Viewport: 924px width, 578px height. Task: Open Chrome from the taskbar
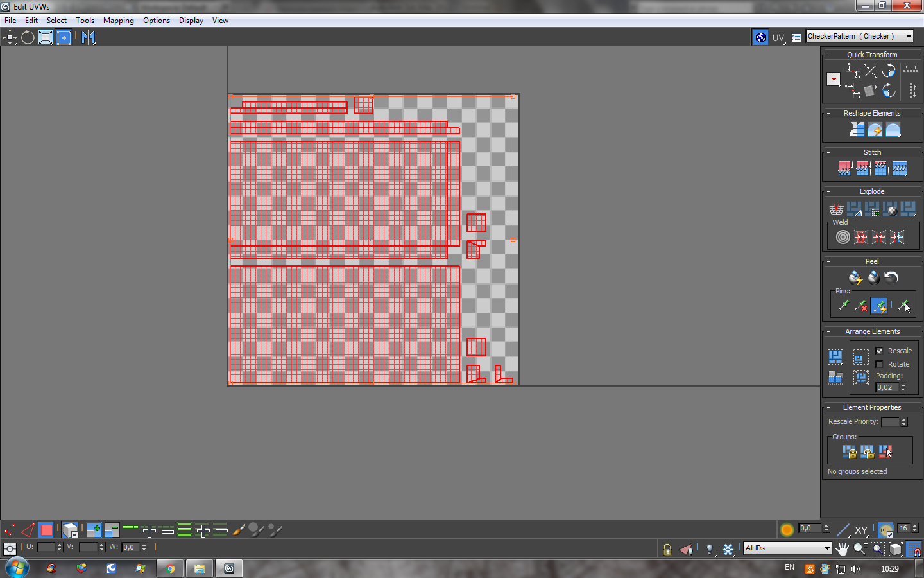tap(170, 568)
